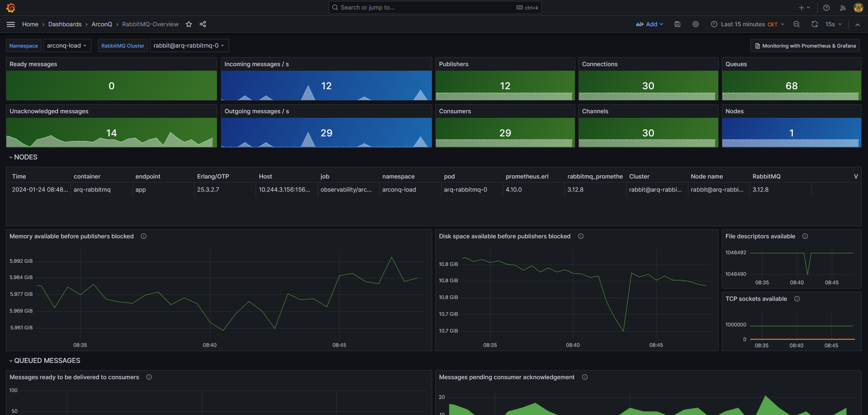868x415 pixels.
Task: Open the user profile avatar
Action: click(858, 8)
